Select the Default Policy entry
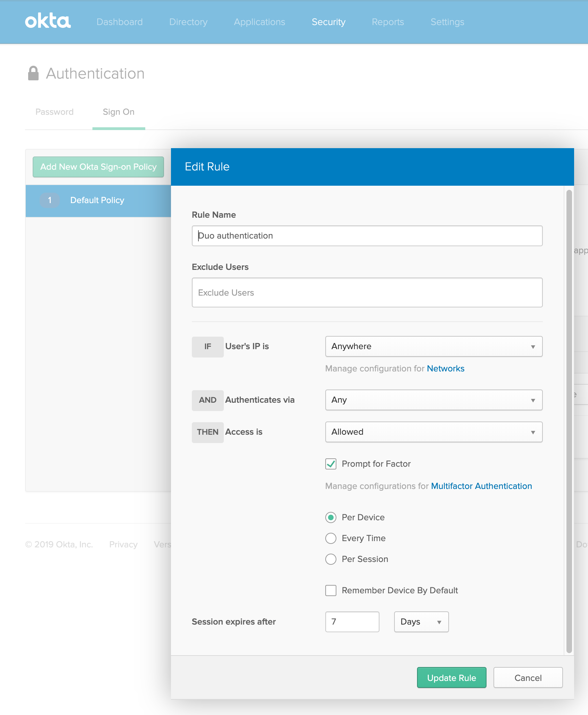Screen dimensions: 588x715 pyautogui.click(x=97, y=200)
